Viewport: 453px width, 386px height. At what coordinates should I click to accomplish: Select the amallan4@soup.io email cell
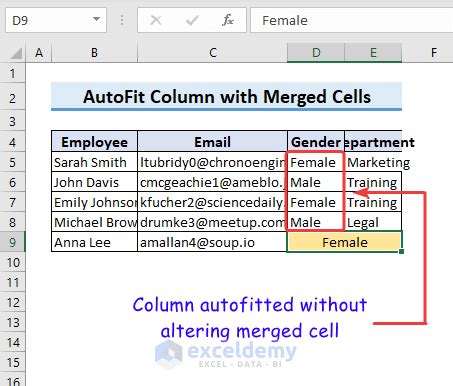tap(212, 242)
